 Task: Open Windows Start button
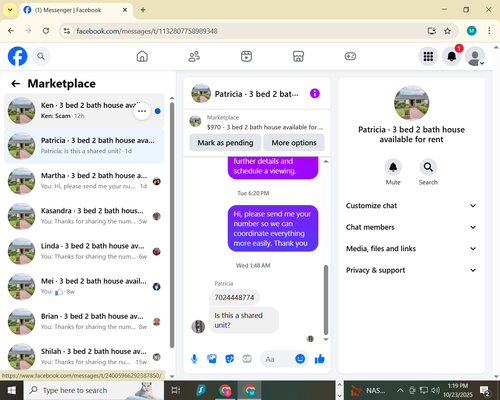pos(11,390)
